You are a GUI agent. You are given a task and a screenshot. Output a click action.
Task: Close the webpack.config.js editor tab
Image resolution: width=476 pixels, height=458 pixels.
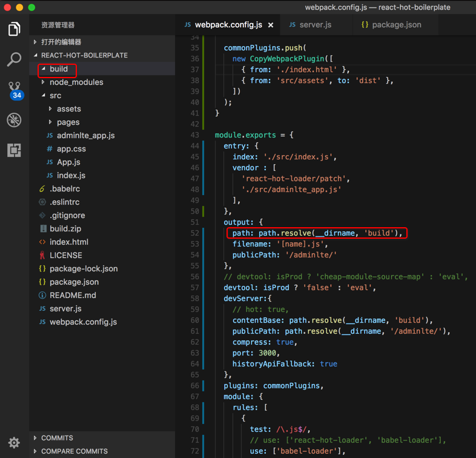271,25
